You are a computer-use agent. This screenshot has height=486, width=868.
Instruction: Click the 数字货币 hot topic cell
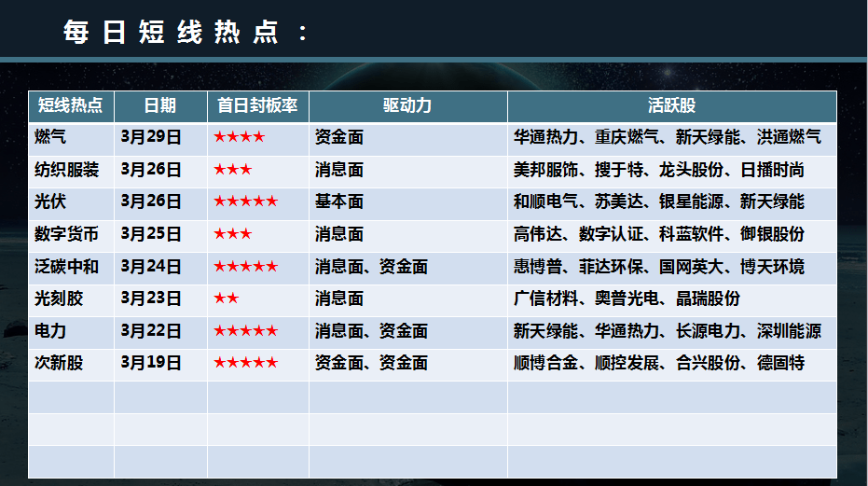(71, 234)
